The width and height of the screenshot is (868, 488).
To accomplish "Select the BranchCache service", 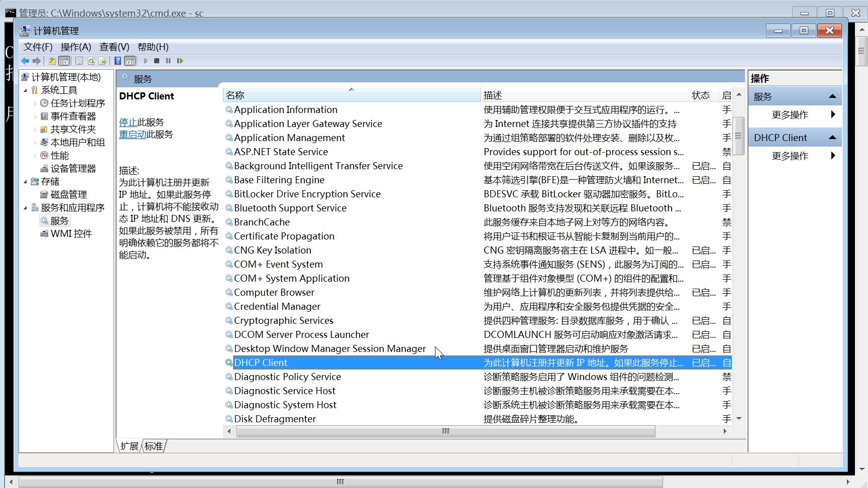I will [x=262, y=222].
